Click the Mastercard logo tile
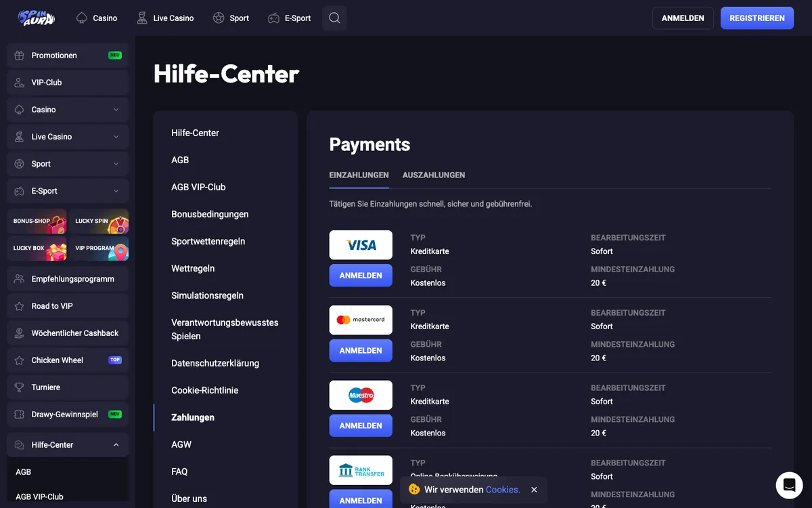 point(361,320)
